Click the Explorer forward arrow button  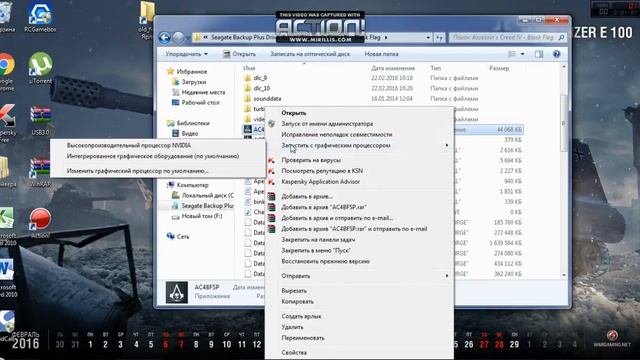tap(178, 38)
